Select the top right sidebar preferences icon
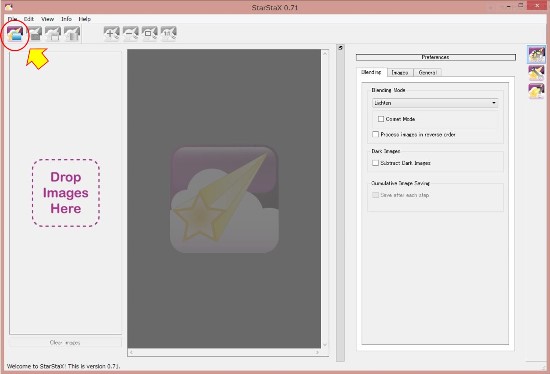 click(536, 54)
